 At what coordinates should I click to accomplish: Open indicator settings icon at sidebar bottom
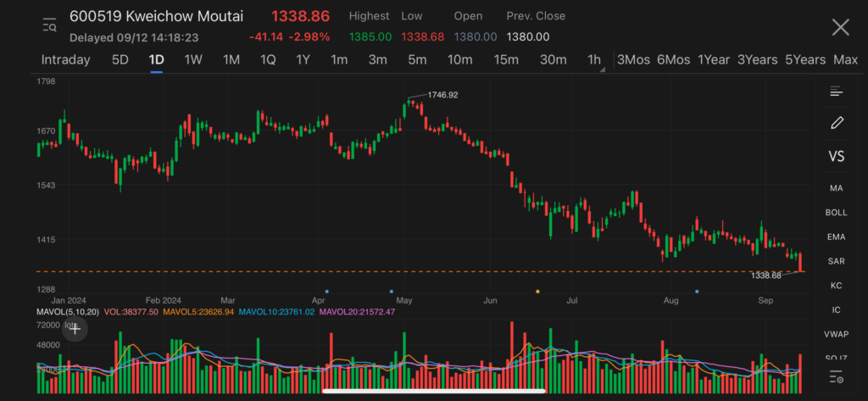coord(837,376)
